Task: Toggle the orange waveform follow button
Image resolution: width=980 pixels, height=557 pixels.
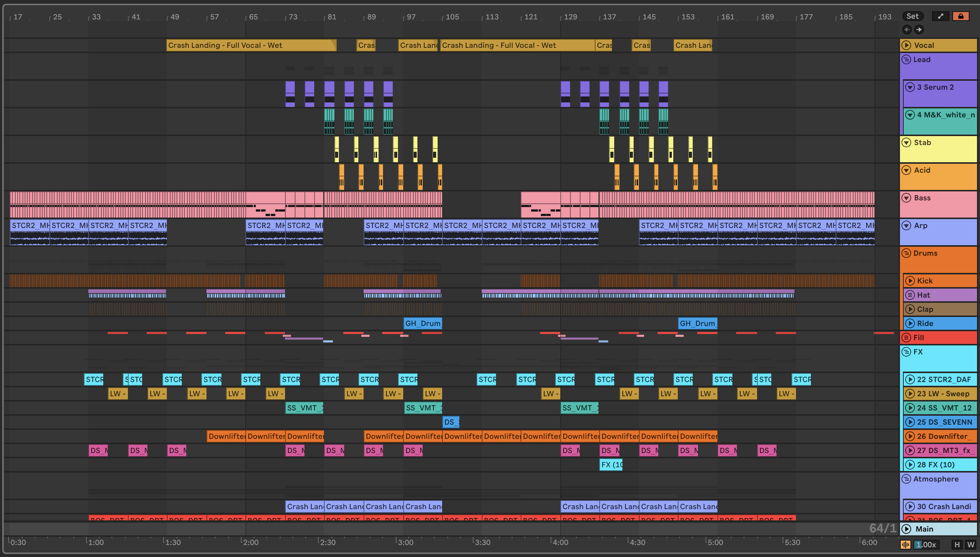Action: [906, 544]
